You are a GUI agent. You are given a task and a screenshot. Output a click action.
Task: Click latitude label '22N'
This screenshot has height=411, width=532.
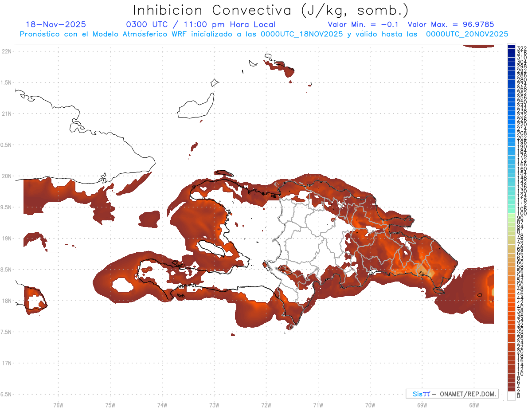coord(6,51)
